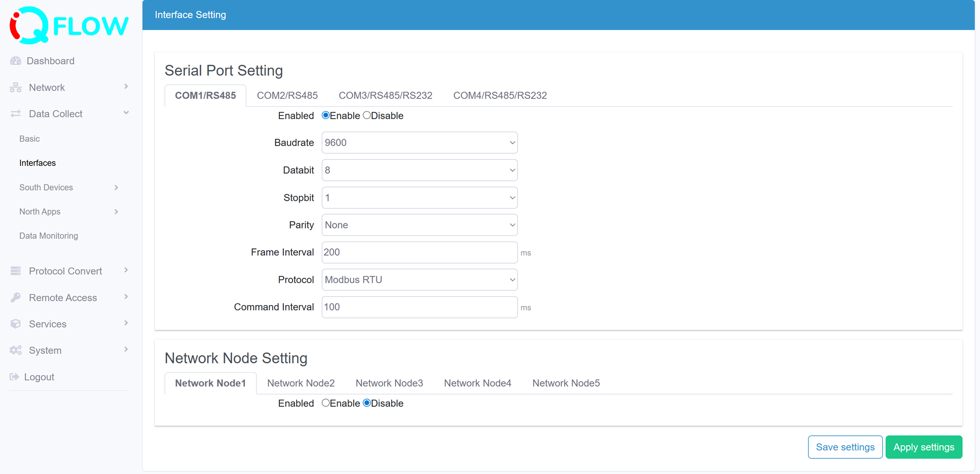This screenshot has height=474, width=980.
Task: Open the Parity dropdown
Action: coord(419,225)
